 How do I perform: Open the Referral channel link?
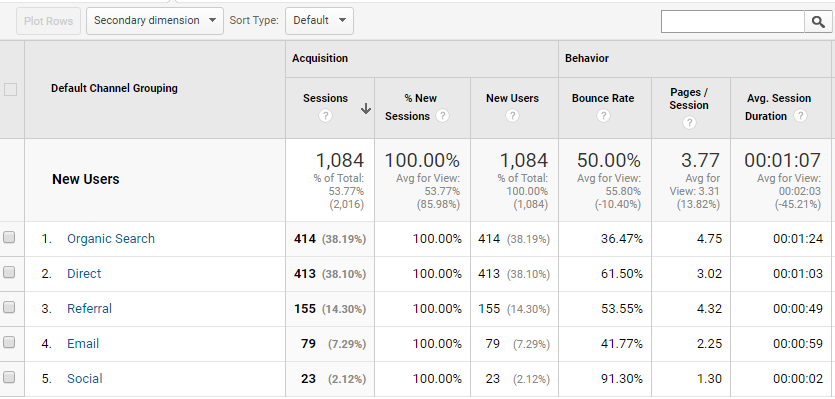point(89,309)
